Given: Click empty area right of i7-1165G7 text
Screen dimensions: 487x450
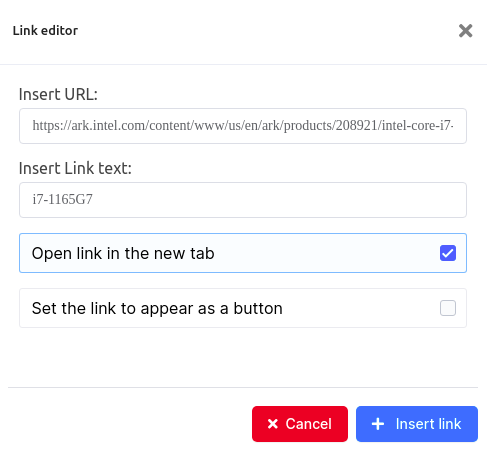Looking at the screenshot, I should click(279, 200).
